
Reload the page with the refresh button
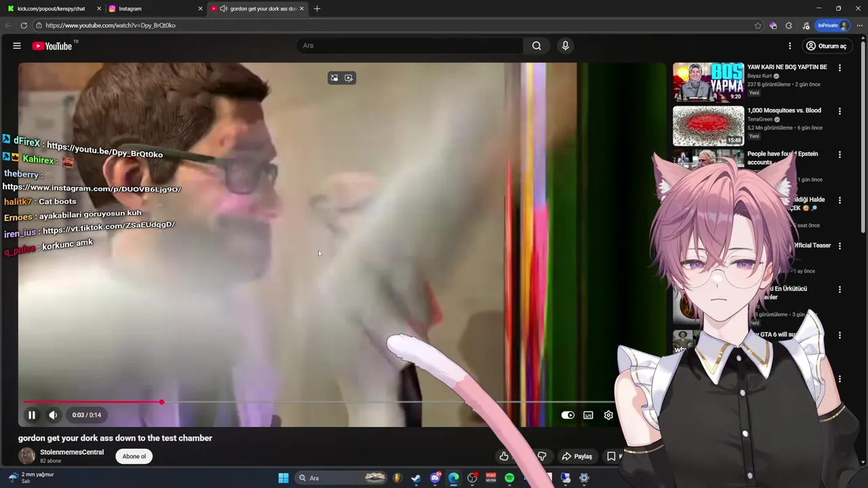(24, 25)
